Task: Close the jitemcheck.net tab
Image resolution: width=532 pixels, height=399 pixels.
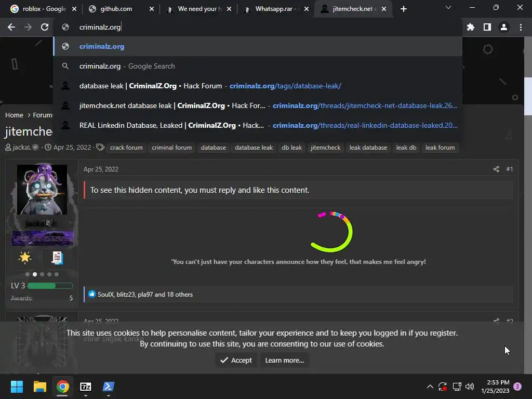Action: 384,9
